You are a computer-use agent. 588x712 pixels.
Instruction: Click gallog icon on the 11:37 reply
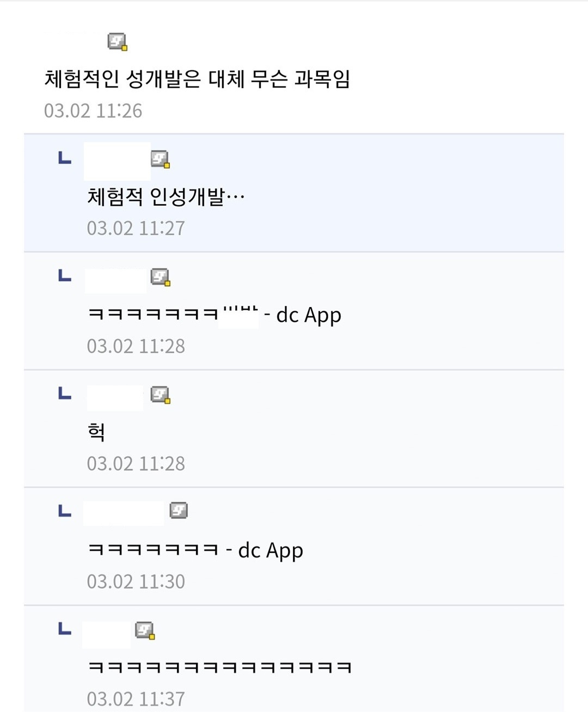point(145,630)
